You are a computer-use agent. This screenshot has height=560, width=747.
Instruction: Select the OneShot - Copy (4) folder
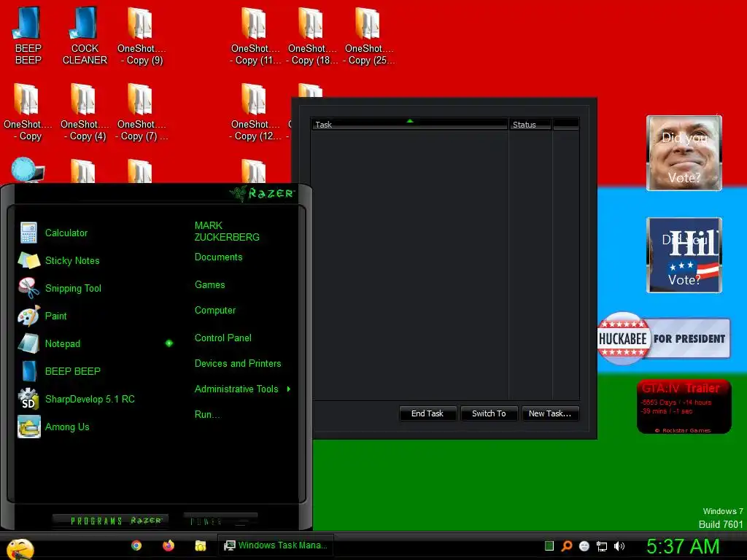pyautogui.click(x=85, y=112)
